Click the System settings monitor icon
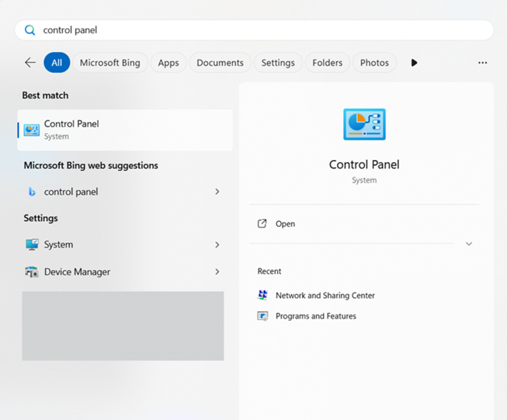Screen dimensions: 507x420 pos(32,244)
